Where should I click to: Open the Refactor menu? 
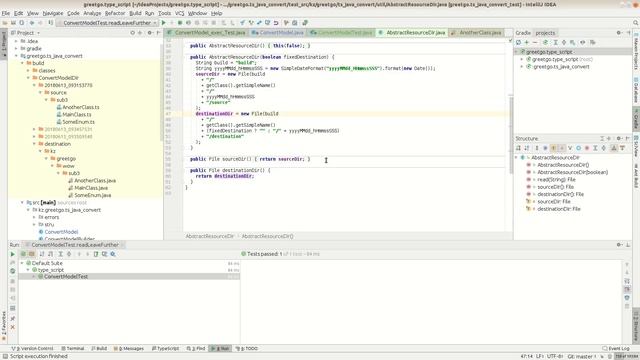pyautogui.click(x=115, y=13)
